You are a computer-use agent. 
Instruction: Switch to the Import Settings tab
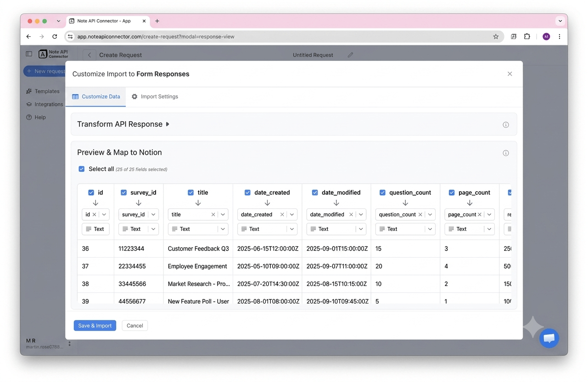click(155, 97)
